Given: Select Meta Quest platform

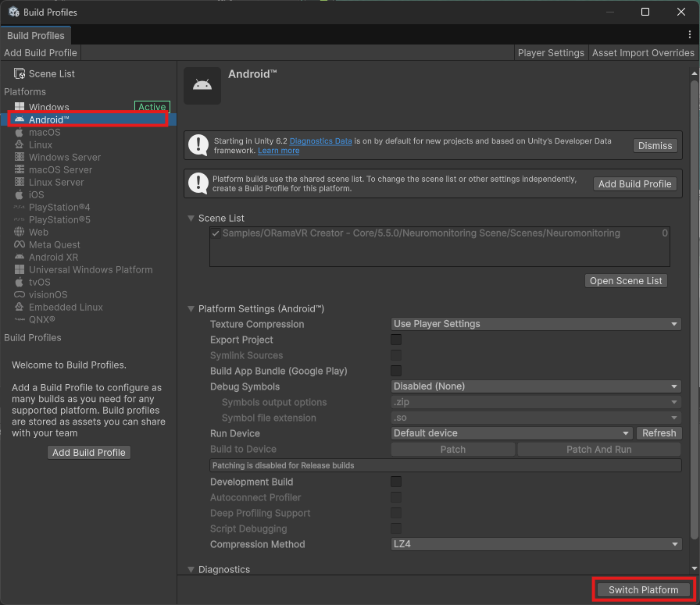Looking at the screenshot, I should pos(89,244).
